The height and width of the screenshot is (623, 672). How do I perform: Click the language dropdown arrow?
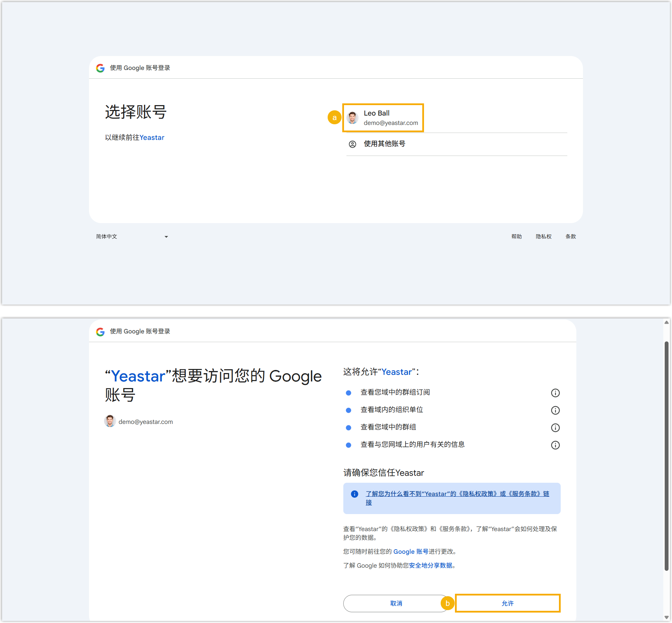pyautogui.click(x=166, y=237)
